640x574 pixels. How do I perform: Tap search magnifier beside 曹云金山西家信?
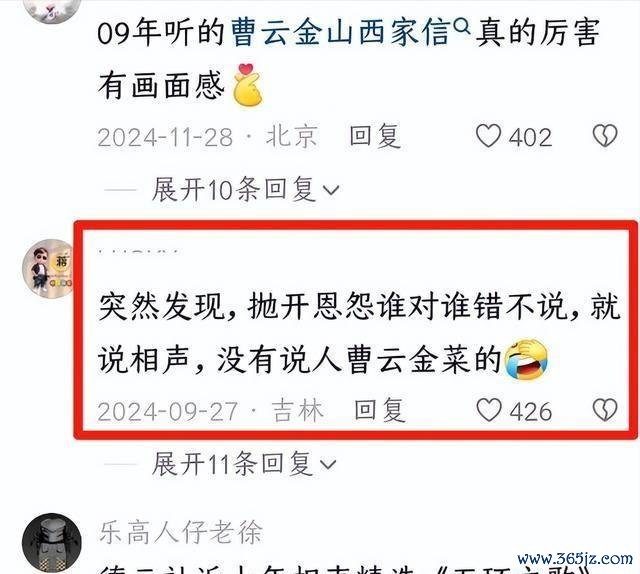(462, 27)
